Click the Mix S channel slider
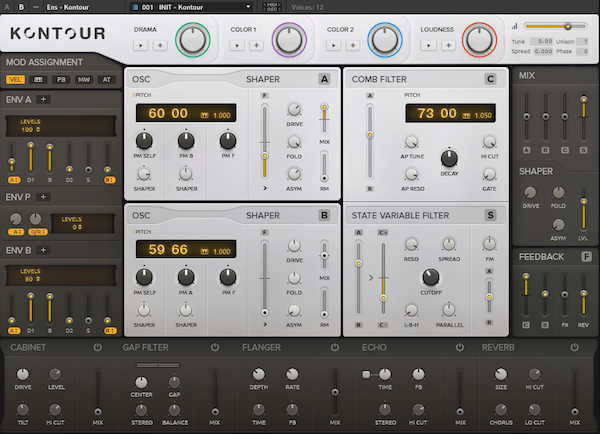Screen dimensions: 600x434 583,117
